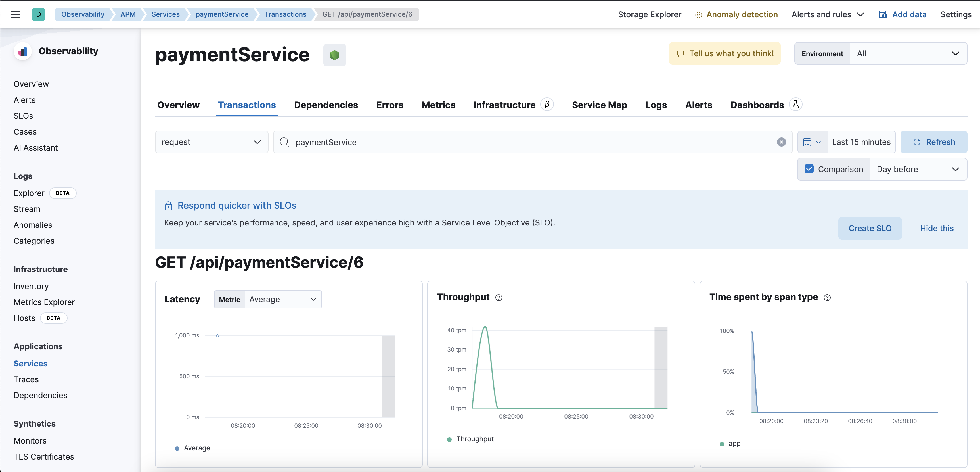Click the Refresh button

(x=934, y=142)
